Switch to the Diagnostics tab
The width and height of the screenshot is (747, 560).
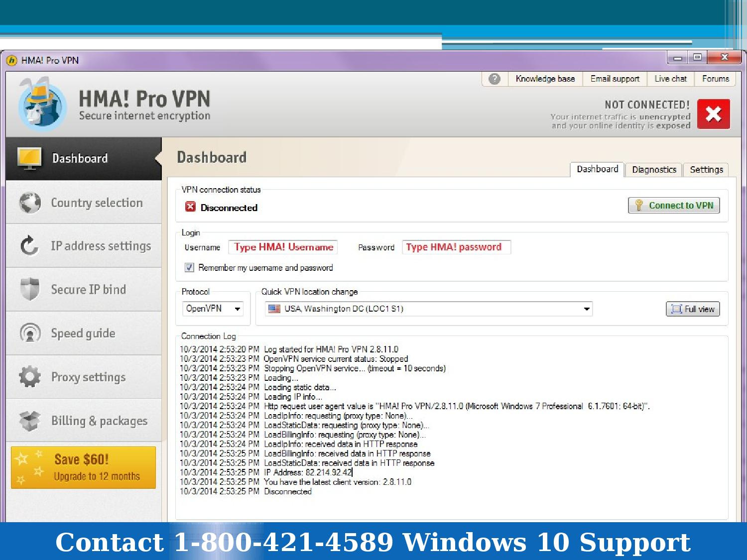click(x=654, y=170)
